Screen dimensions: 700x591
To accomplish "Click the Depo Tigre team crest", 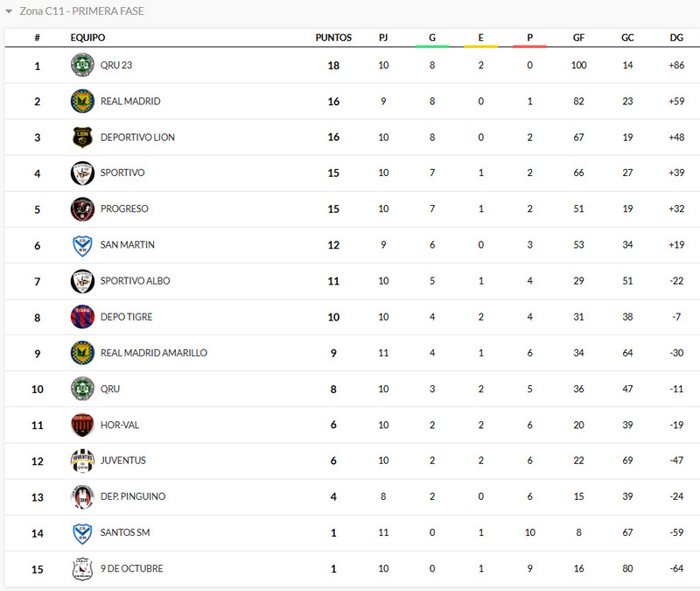I will click(82, 317).
